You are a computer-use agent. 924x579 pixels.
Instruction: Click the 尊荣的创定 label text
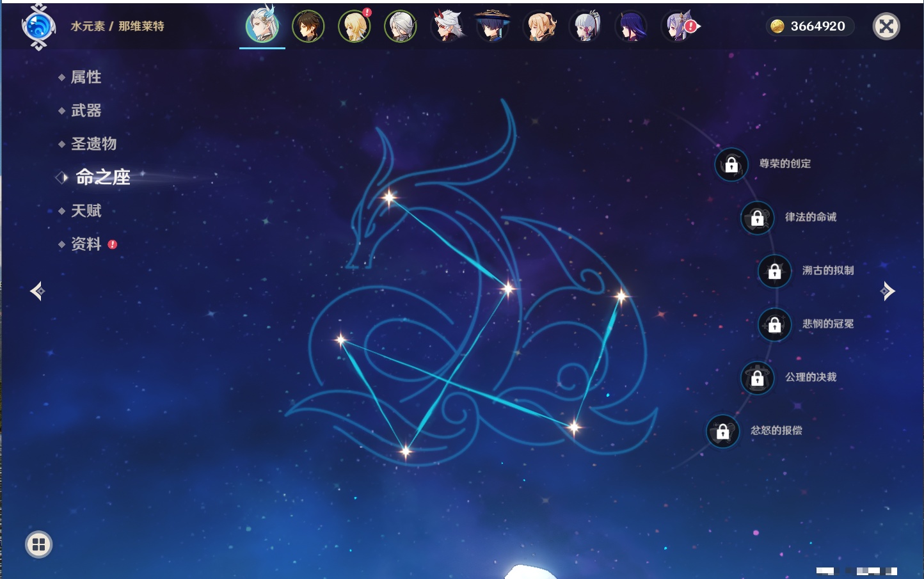coord(785,164)
